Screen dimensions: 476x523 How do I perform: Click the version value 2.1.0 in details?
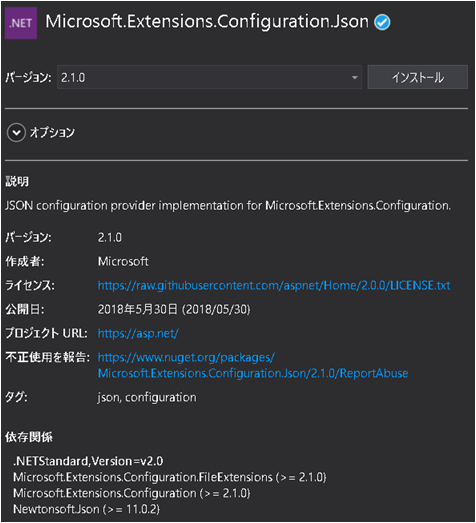pyautogui.click(x=110, y=237)
